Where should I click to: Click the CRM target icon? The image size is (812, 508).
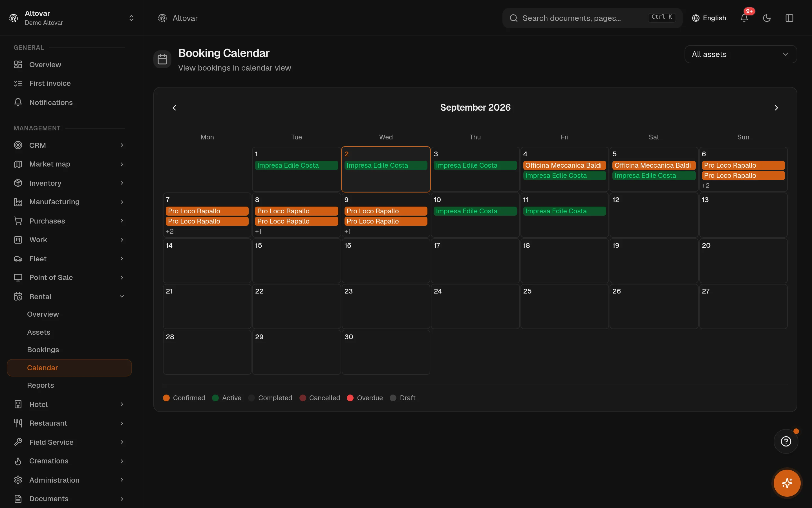coord(18,145)
